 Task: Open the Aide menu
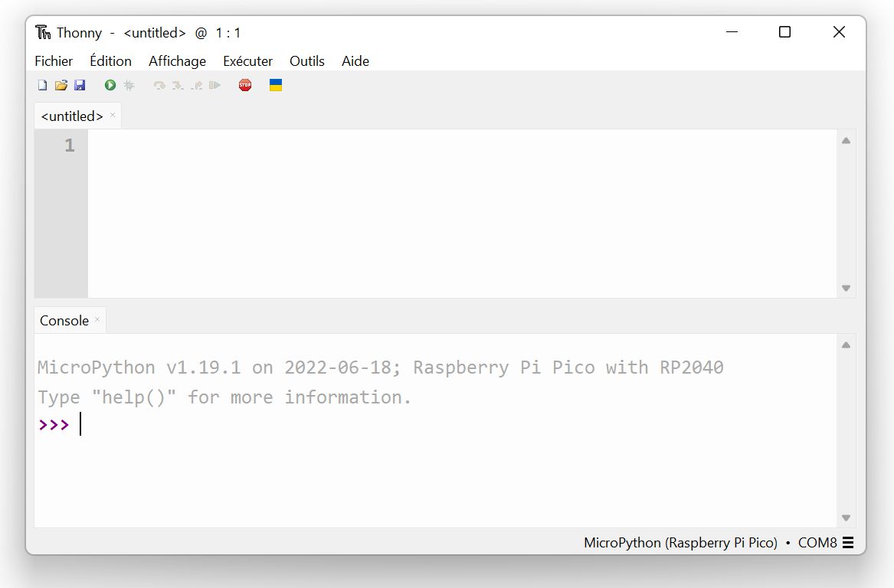coord(355,61)
